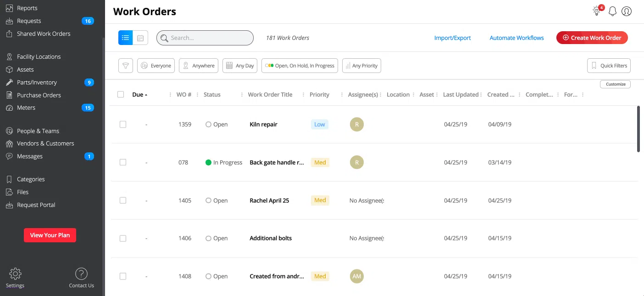Open People & Teams section

38,131
